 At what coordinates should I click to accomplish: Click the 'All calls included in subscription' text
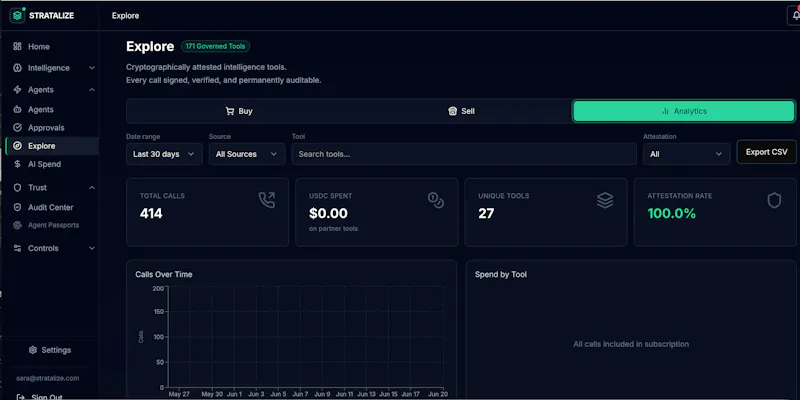pyautogui.click(x=631, y=344)
